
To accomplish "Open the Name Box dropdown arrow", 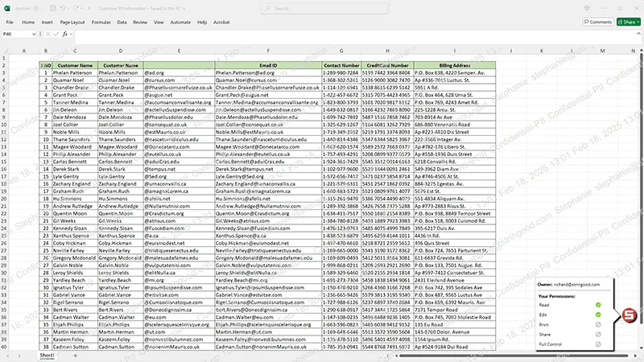I will pos(34,34).
